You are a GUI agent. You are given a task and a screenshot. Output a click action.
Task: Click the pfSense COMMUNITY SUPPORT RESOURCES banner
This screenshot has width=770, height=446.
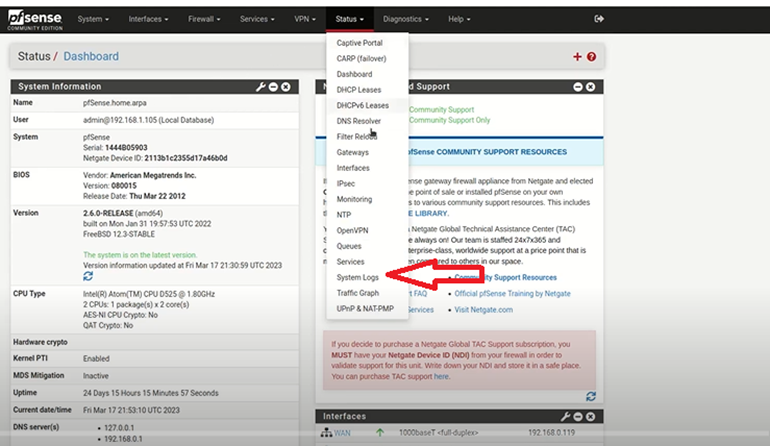pos(459,152)
